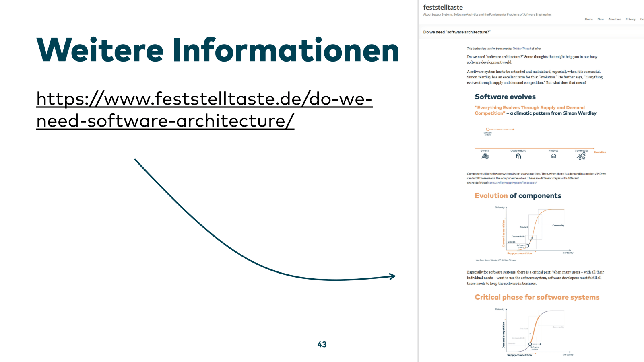644x362 pixels.
Task: Click the Genesis stage icon
Action: pos(485,156)
